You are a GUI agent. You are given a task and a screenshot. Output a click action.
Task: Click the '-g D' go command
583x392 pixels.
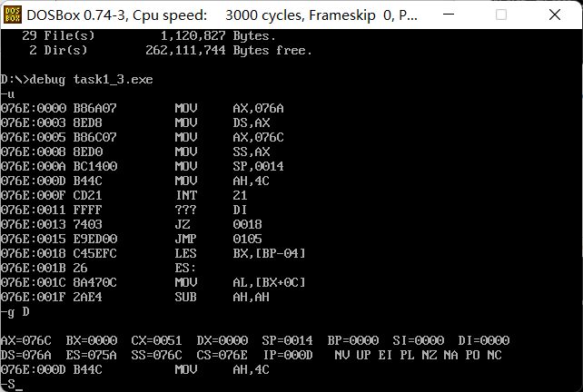pos(15,312)
